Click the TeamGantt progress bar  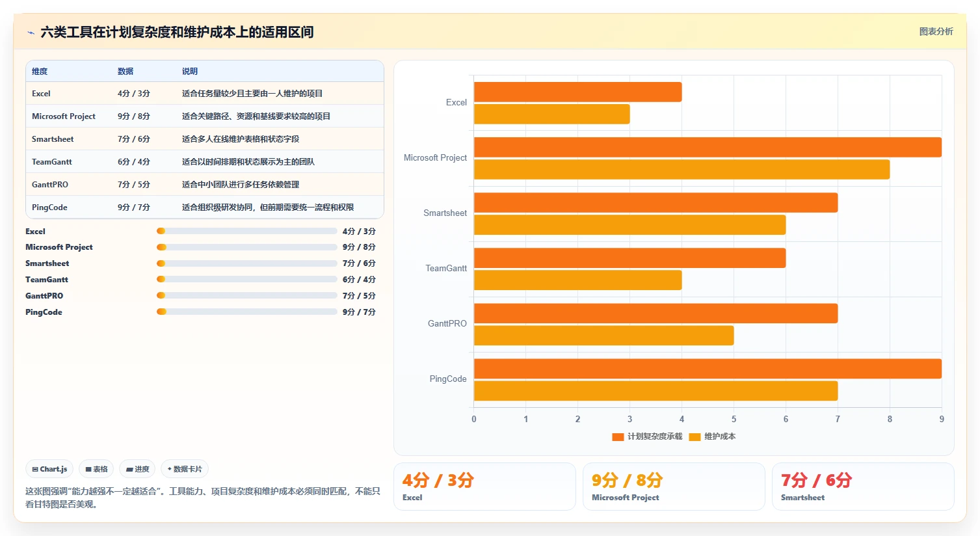(x=246, y=279)
